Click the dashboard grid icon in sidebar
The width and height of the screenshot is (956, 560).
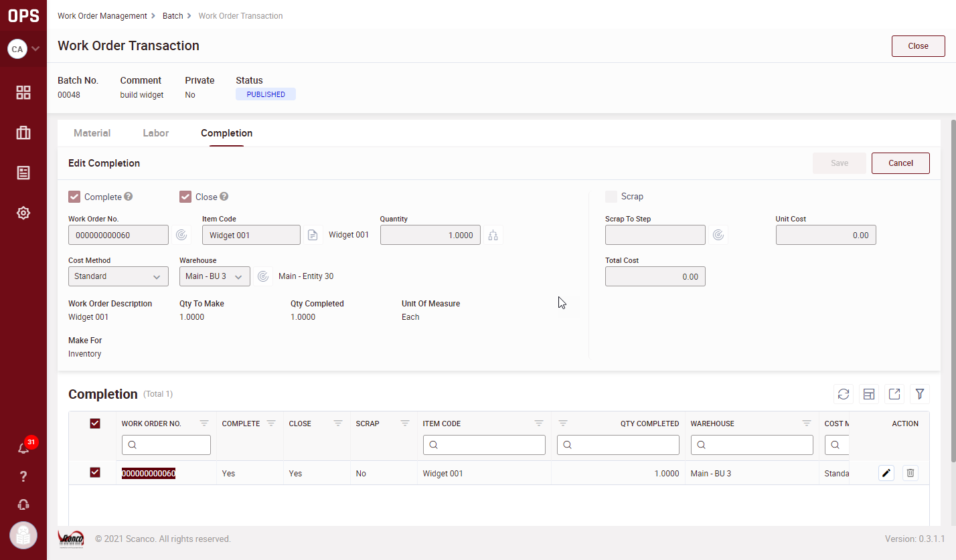(x=23, y=92)
